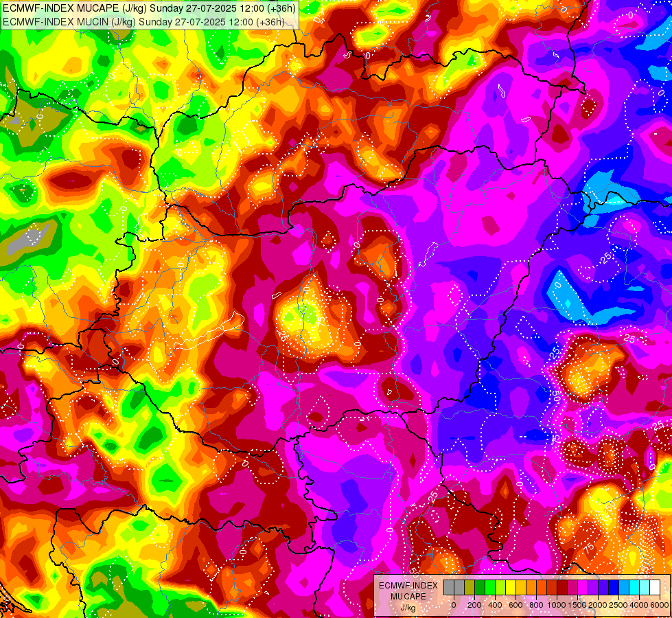
Task: Click the legend value 800
Action: pyautogui.click(x=536, y=605)
